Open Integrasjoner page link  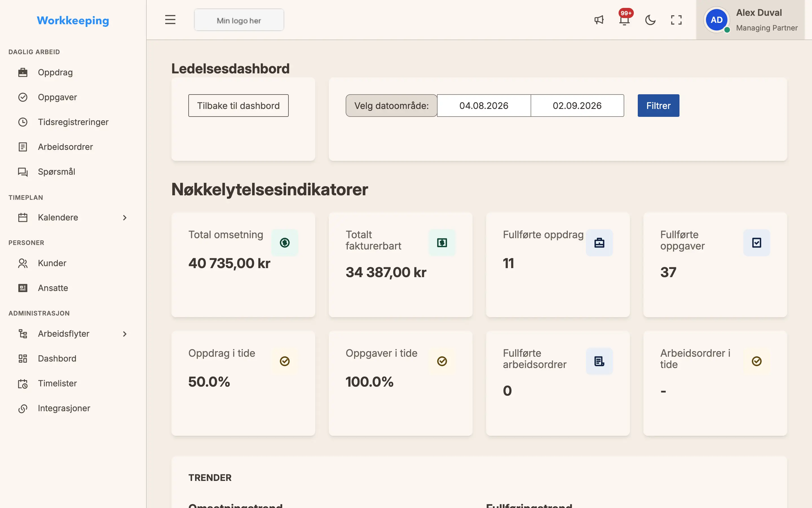[64, 408]
